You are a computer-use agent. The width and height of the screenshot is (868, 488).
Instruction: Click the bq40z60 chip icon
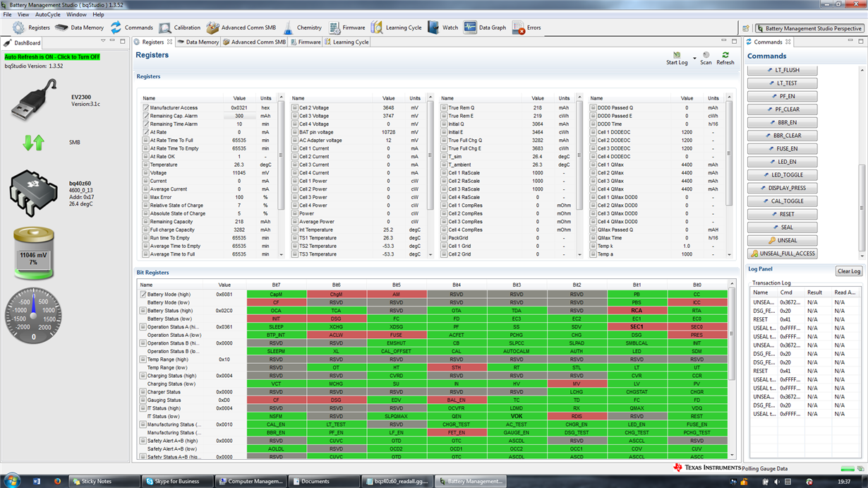pyautogui.click(x=34, y=192)
